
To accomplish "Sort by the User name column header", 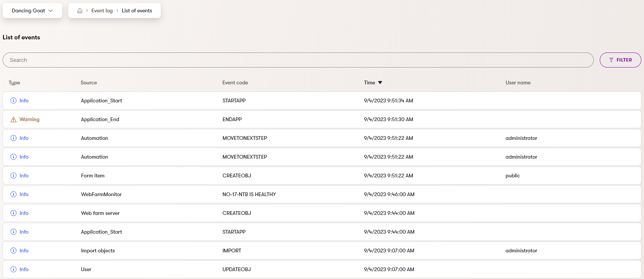I will pyautogui.click(x=518, y=83).
